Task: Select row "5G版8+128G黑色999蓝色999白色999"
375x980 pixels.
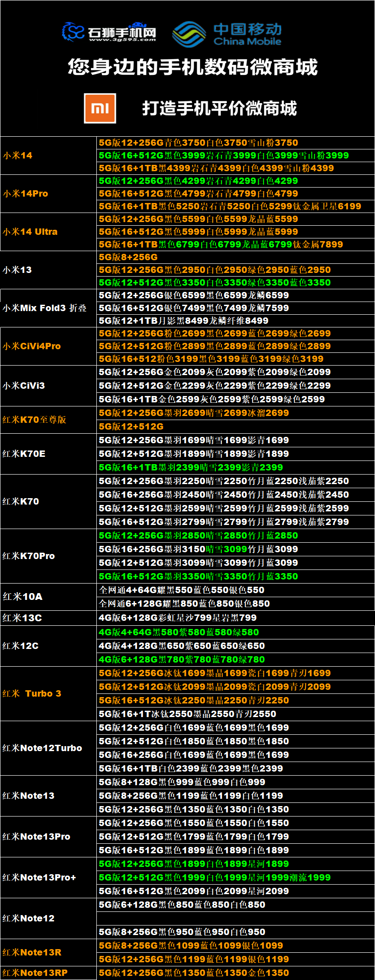Action: [236, 782]
